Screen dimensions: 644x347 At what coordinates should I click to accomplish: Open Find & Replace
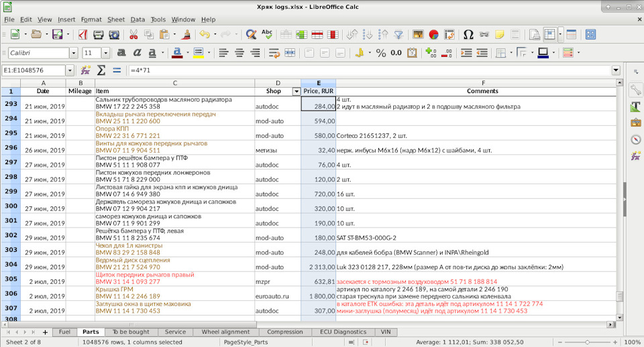[251, 34]
